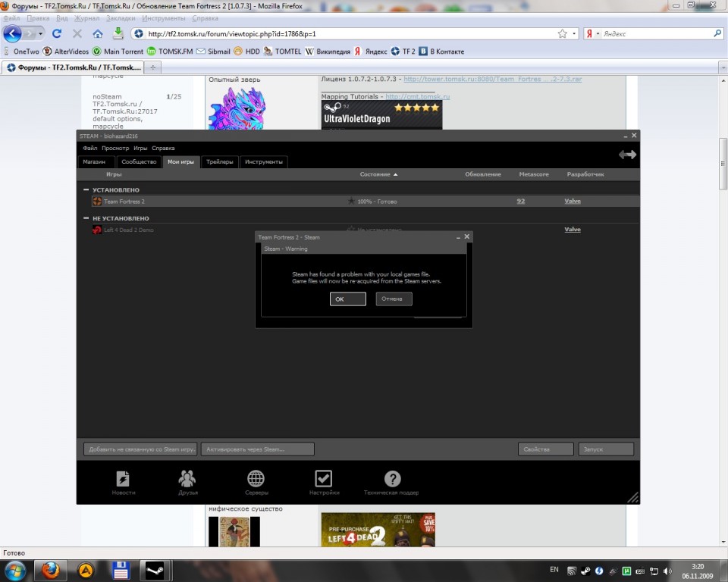
Task: Click the Left 4 Dead 2 Demo icon
Action: (x=97, y=230)
